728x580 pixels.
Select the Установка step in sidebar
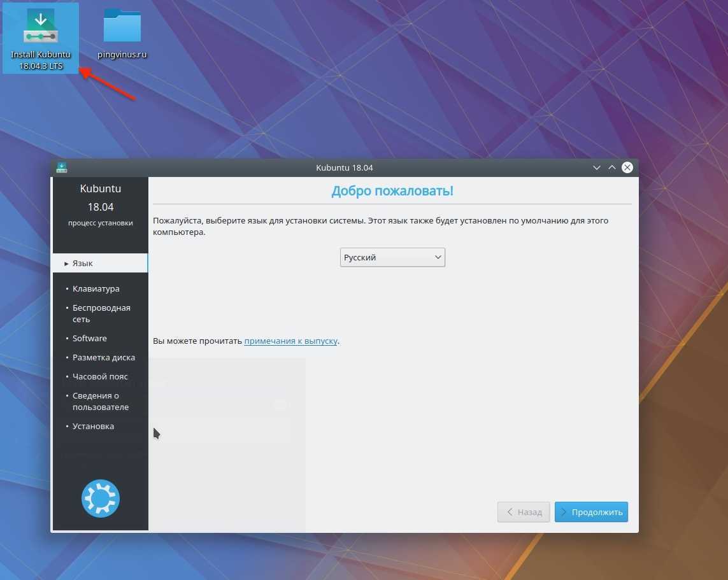[93, 426]
